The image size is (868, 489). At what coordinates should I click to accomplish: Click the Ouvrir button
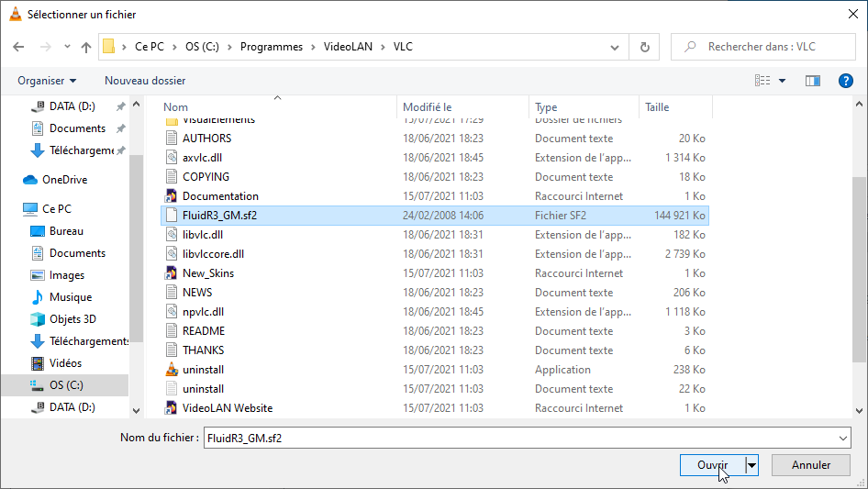tap(712, 465)
